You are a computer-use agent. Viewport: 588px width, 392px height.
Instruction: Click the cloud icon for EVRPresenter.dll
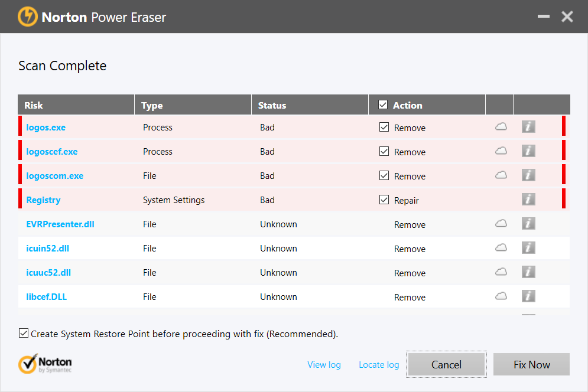pos(501,223)
